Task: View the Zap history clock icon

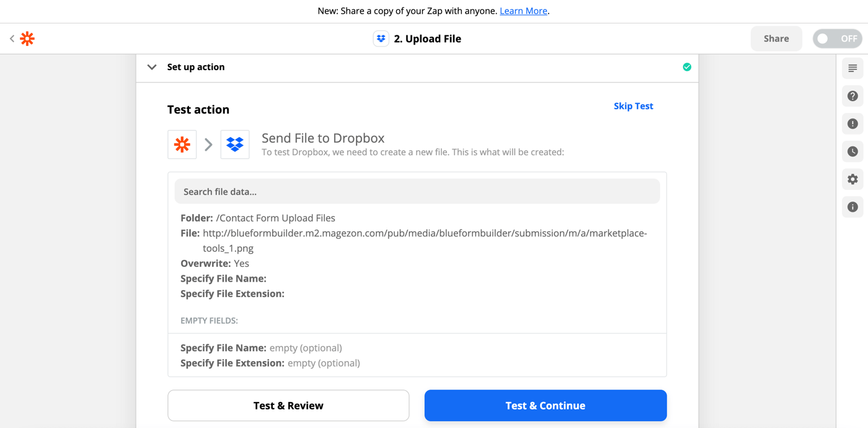Action: pyautogui.click(x=852, y=151)
